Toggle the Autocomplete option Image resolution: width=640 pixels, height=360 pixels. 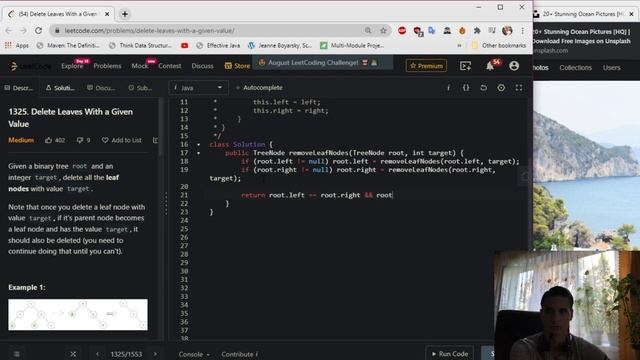(259, 88)
